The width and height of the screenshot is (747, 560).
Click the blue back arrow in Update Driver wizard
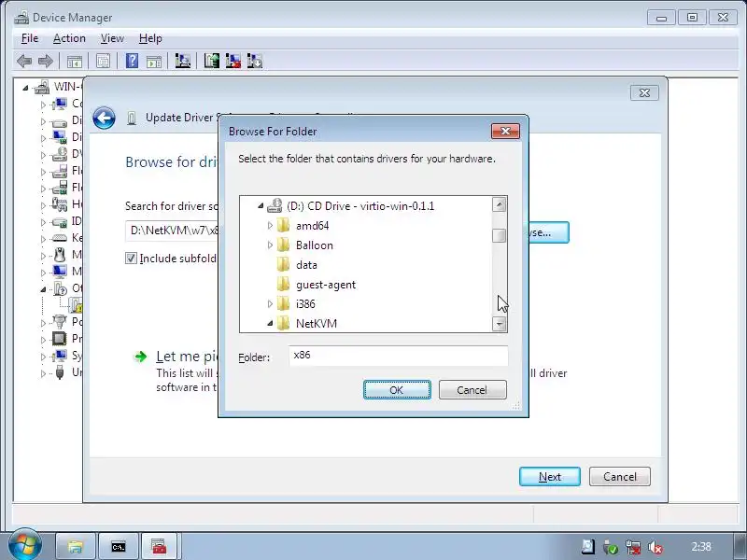[x=104, y=119]
